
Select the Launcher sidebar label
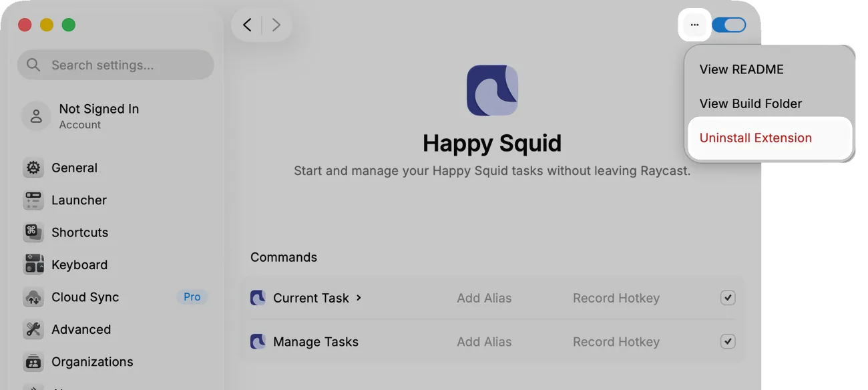(79, 200)
